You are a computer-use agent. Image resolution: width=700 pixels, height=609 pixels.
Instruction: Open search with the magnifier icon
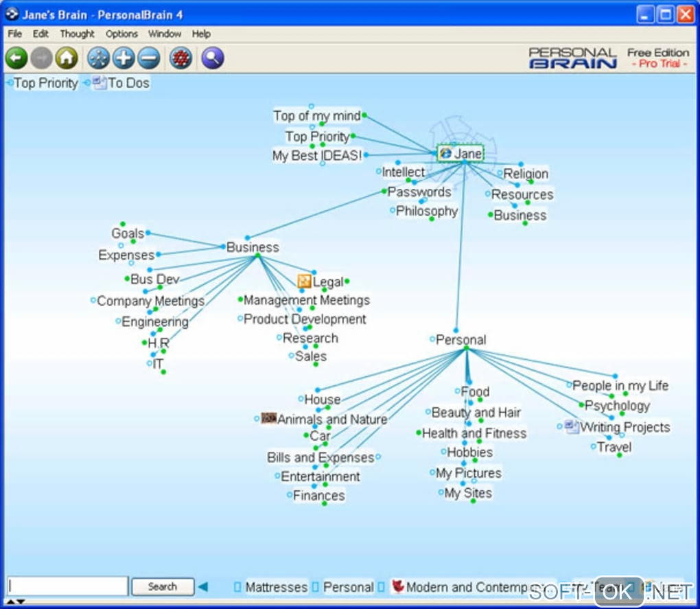(x=213, y=58)
